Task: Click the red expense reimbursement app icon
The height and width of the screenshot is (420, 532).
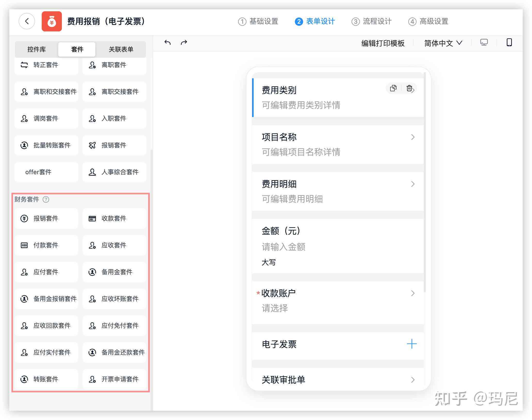Action: coord(52,21)
